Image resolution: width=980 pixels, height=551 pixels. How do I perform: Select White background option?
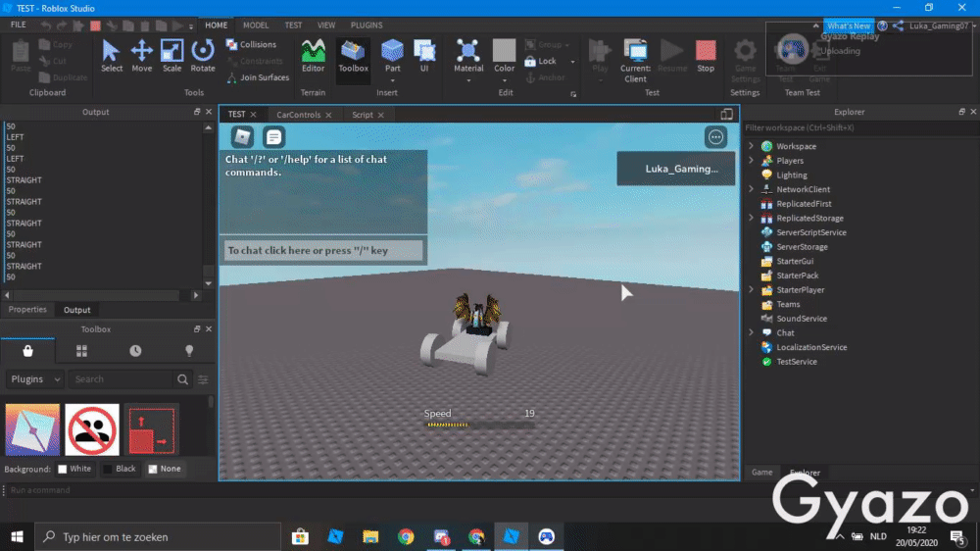[74, 469]
